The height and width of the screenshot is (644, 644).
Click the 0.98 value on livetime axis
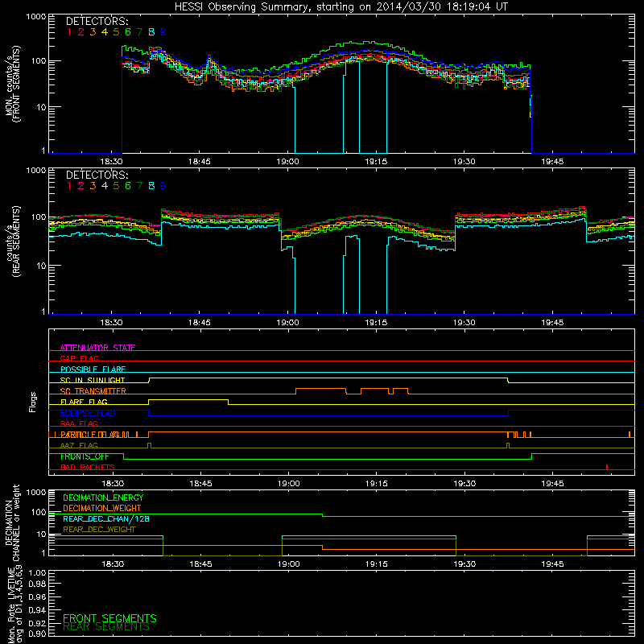[37, 584]
